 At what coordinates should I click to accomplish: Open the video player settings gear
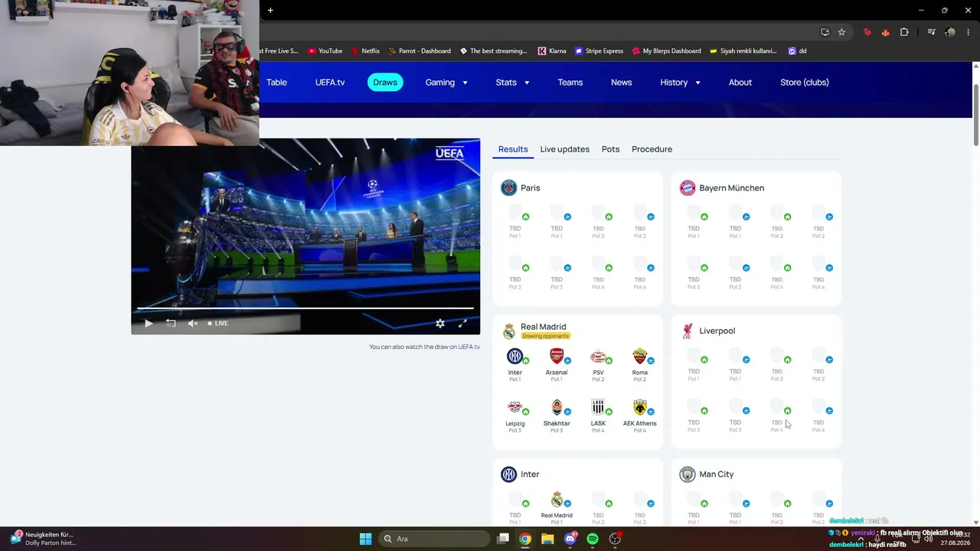pyautogui.click(x=440, y=323)
